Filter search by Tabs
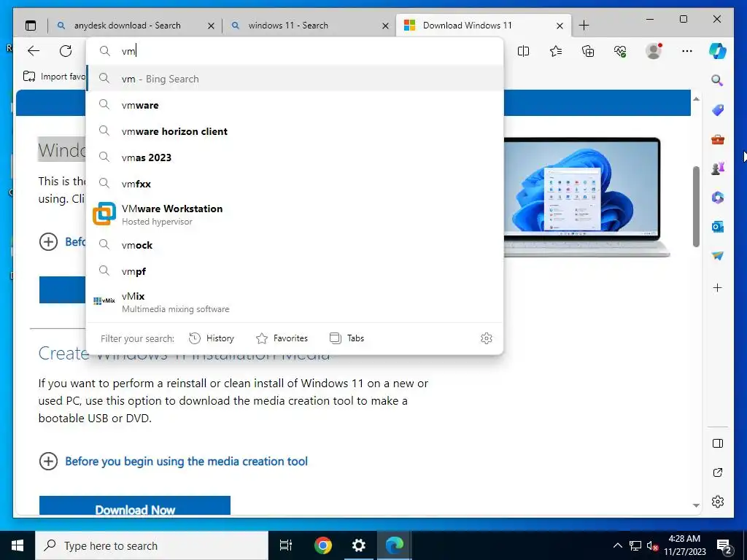Screen dimensions: 747x560 (347, 338)
